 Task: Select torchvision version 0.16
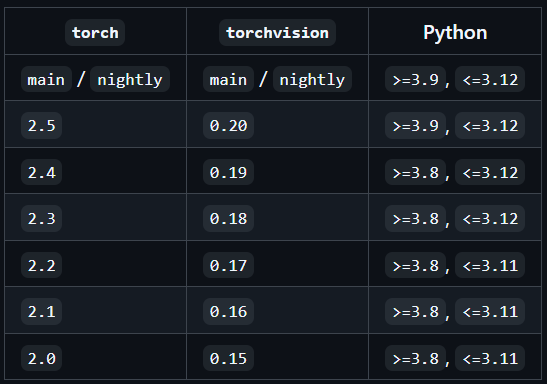tap(228, 311)
